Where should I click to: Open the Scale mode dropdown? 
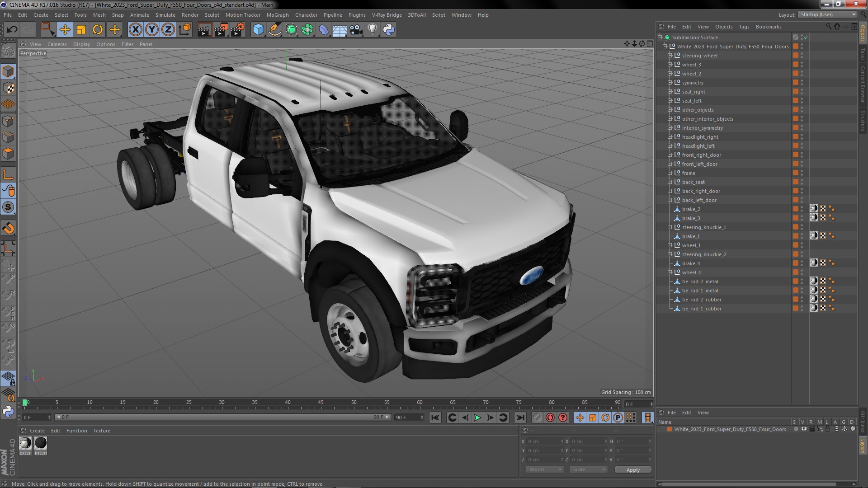589,469
